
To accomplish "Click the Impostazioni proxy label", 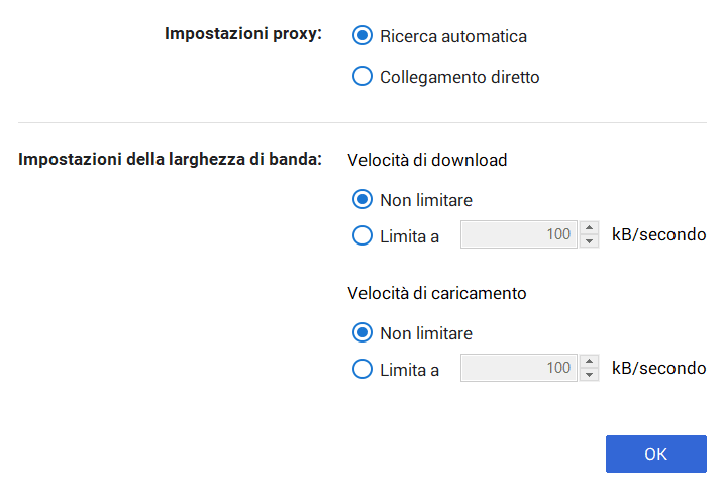I will [x=243, y=34].
